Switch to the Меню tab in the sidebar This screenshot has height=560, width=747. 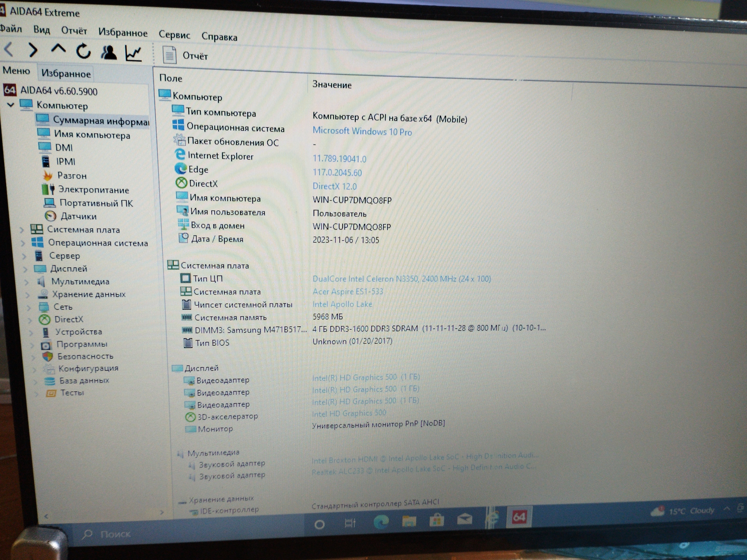coord(16,71)
